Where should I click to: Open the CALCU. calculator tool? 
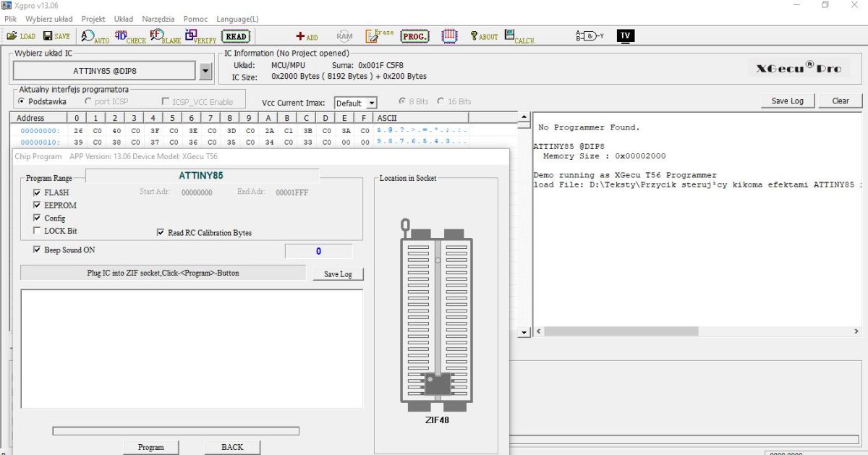coord(520,36)
